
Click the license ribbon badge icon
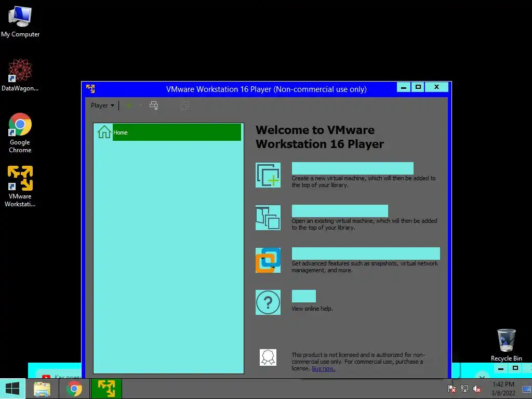268,357
